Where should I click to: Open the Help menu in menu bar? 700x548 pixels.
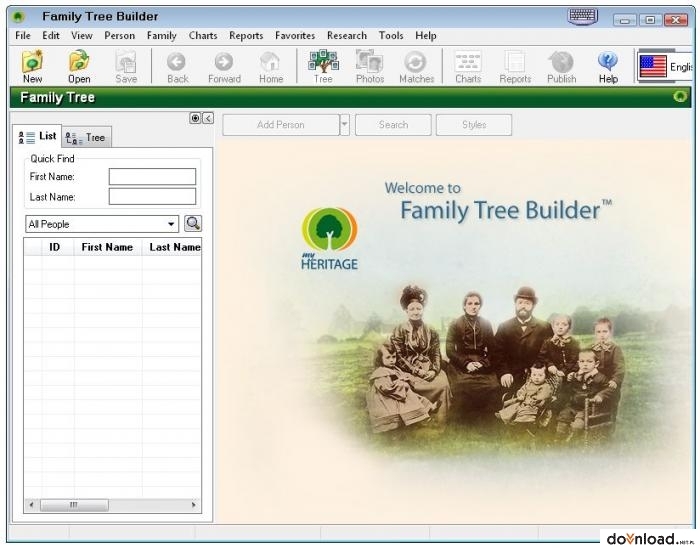426,36
